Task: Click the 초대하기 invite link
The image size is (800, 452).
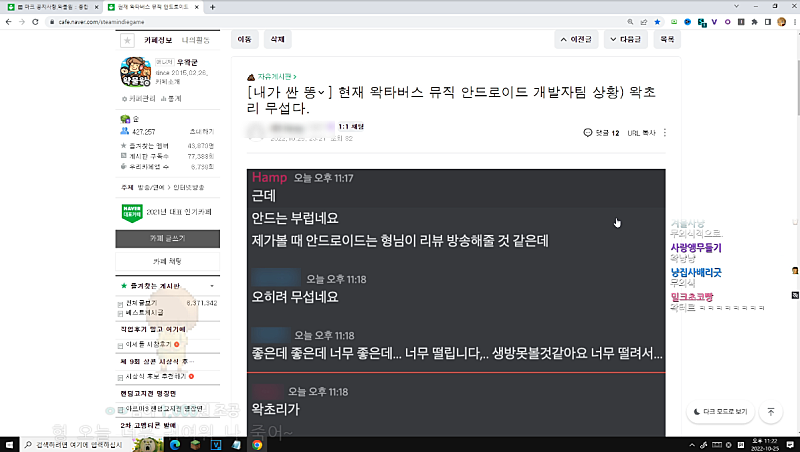Action: pos(202,132)
